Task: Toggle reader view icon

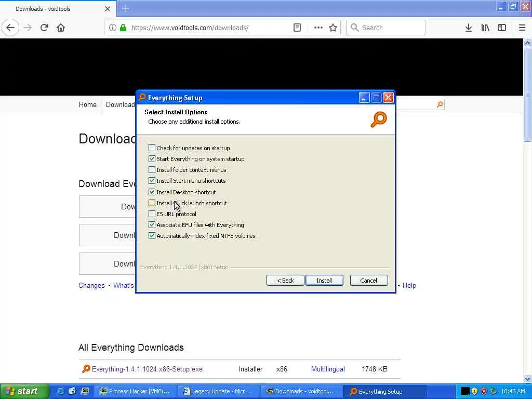Action: [297, 28]
